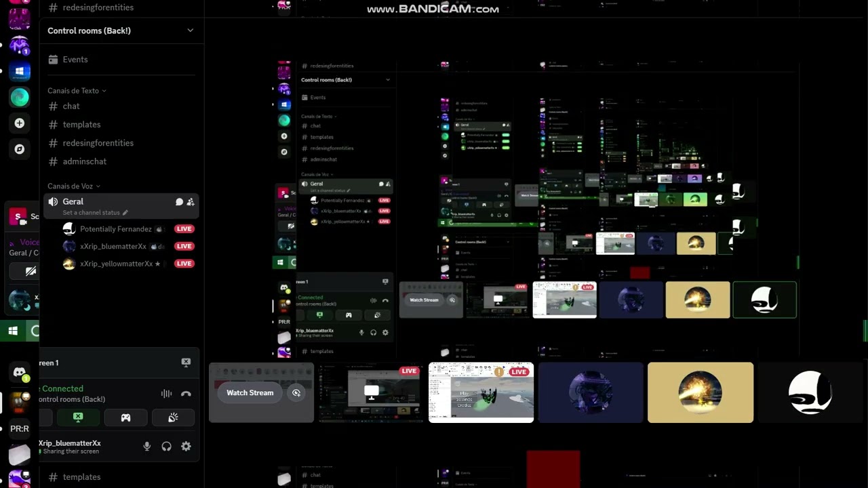
Task: Click the create invite icon on Geral
Action: tap(191, 202)
